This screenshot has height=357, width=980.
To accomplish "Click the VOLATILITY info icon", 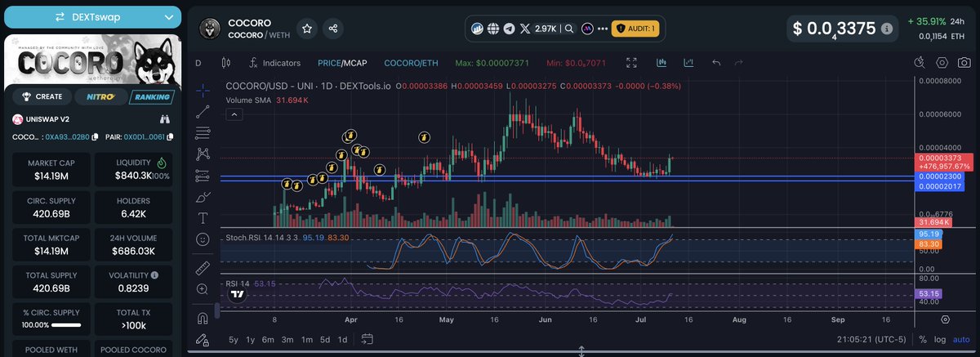I will (154, 275).
